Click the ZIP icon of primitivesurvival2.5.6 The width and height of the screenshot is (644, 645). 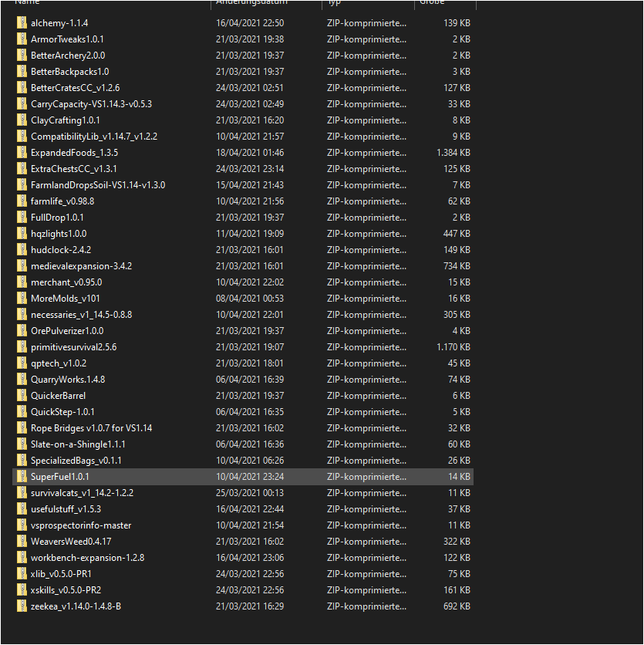pyautogui.click(x=22, y=347)
